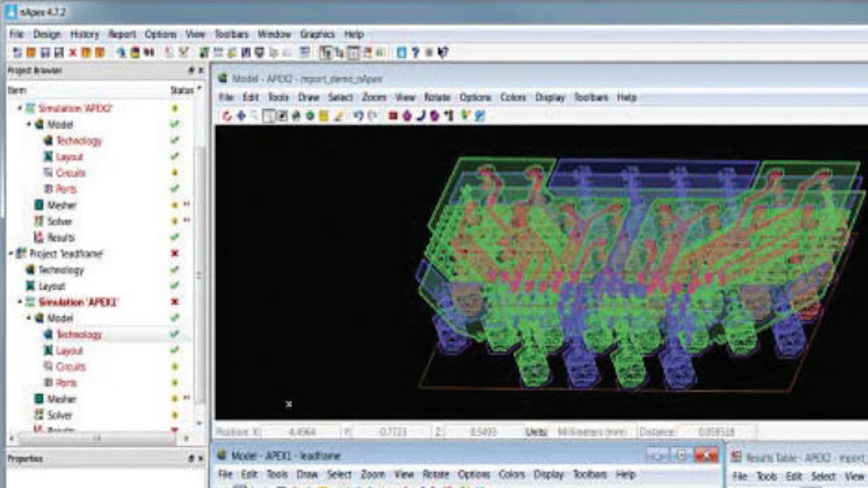The width and height of the screenshot is (868, 488).
Task: Open the Graphics menu in the main window
Action: 316,34
